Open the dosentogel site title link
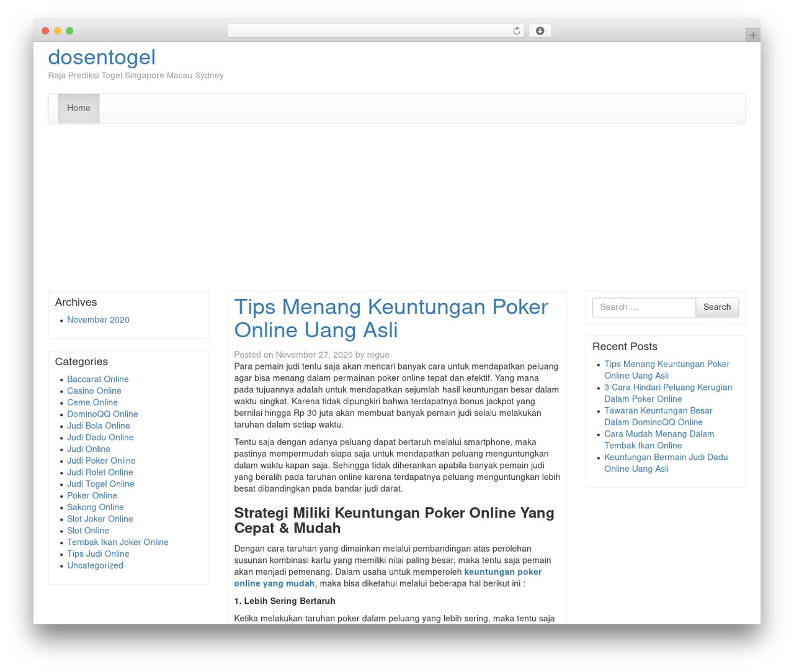Viewport: 794px width, 672px height. pyautogui.click(x=102, y=58)
